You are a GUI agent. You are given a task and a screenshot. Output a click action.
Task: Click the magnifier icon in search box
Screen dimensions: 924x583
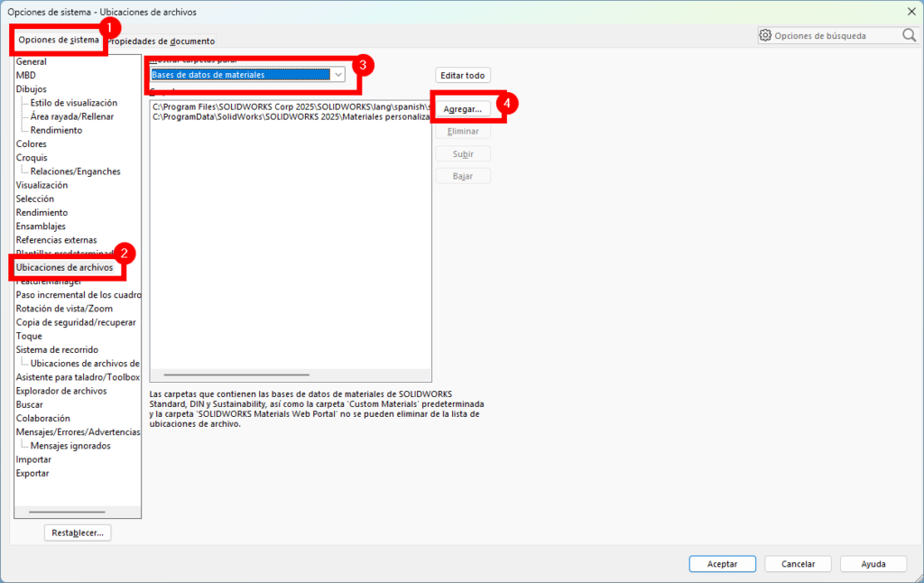pyautogui.click(x=909, y=36)
